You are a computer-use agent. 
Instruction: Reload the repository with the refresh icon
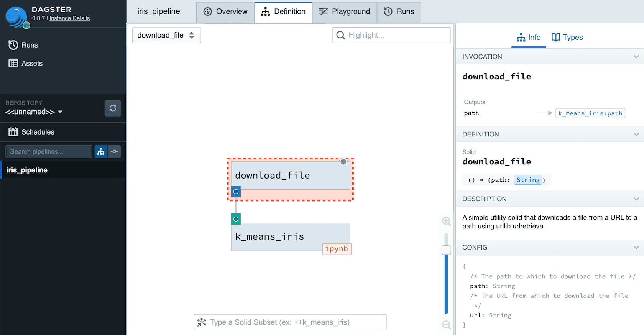pos(113,108)
